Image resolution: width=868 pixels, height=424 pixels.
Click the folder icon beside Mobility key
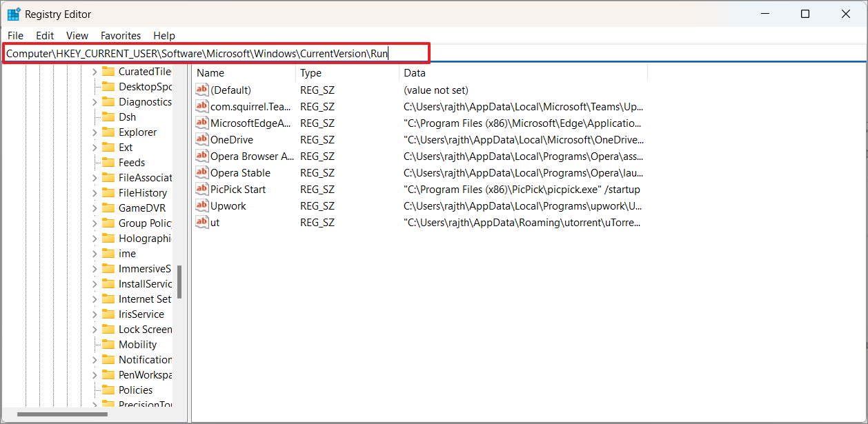(x=108, y=344)
